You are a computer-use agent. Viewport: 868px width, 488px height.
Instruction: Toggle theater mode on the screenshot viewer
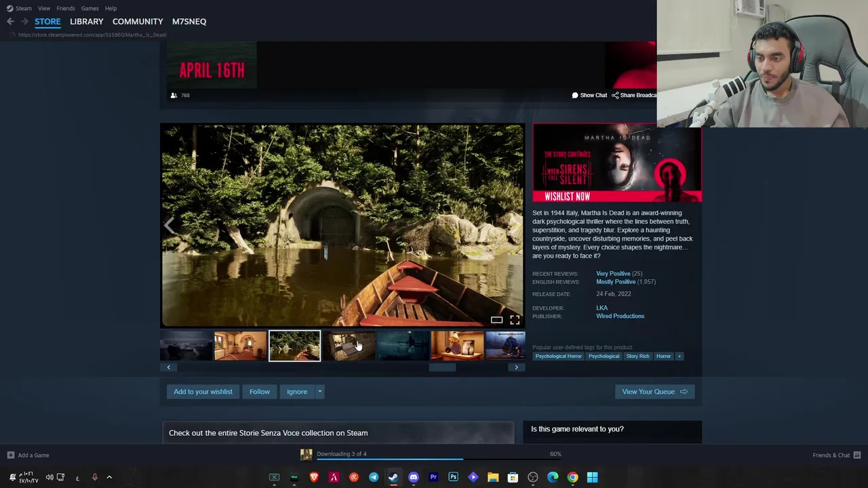(x=496, y=320)
